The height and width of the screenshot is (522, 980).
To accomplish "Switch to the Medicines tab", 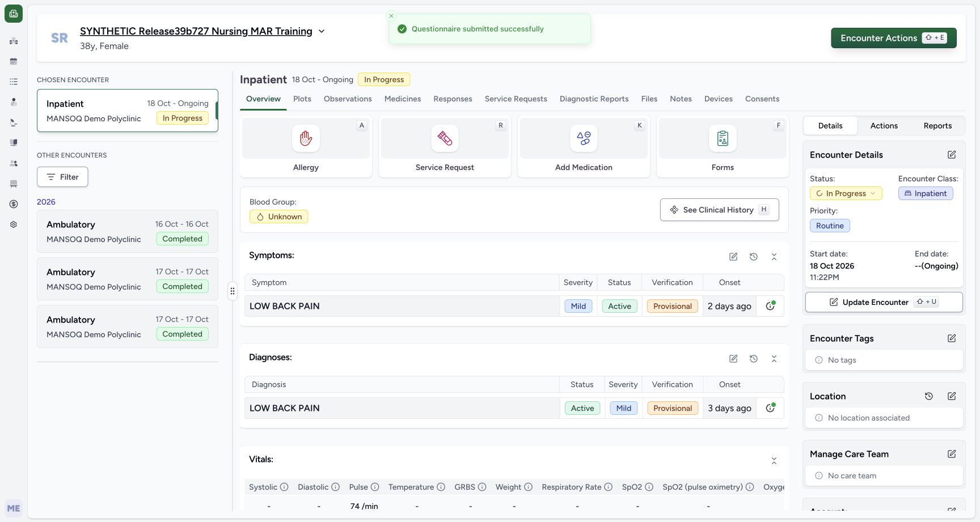I will (403, 99).
